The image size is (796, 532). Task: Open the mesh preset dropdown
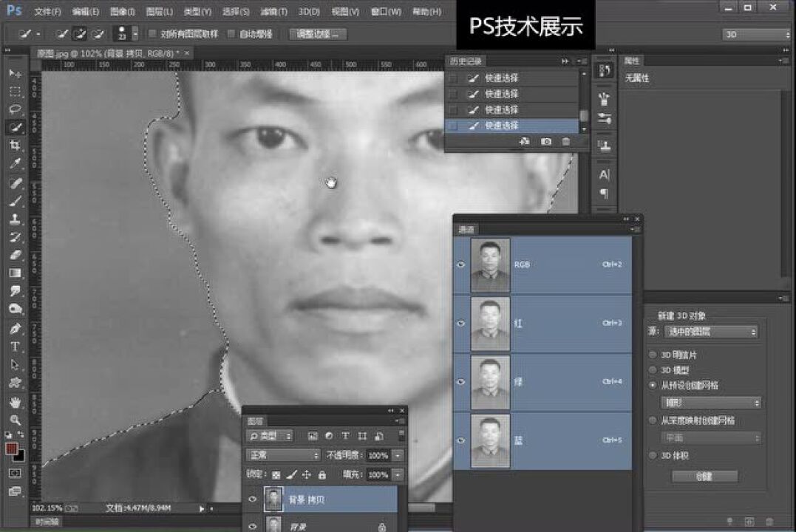coord(711,403)
